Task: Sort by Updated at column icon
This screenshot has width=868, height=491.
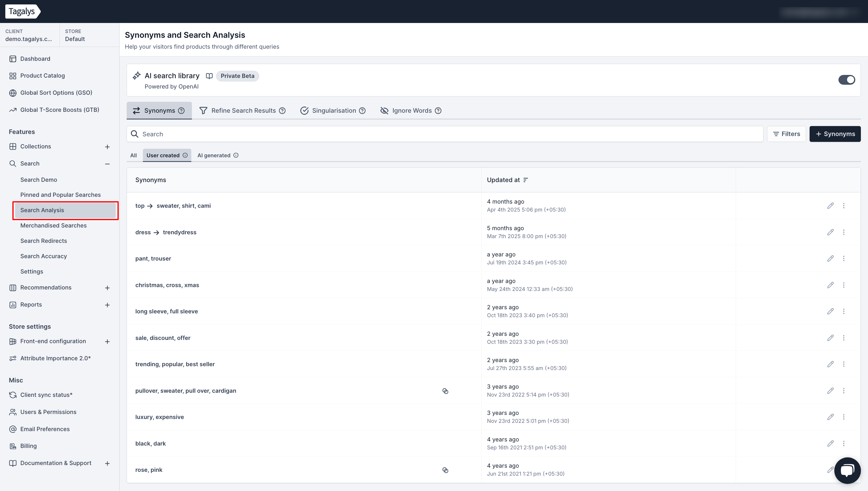Action: tap(526, 180)
